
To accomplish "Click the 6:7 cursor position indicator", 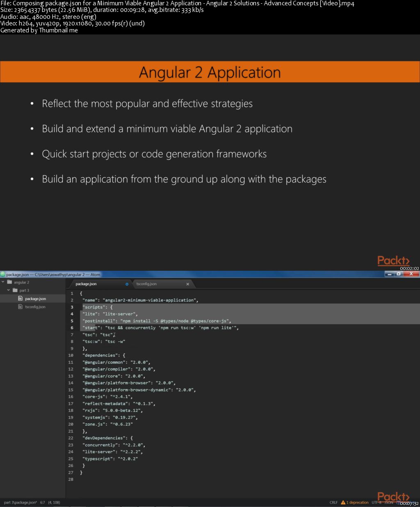I will [42, 502].
